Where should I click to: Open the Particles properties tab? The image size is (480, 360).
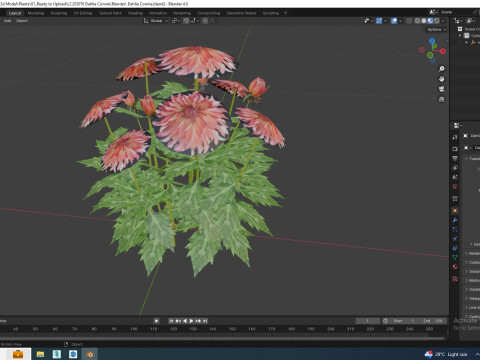tap(455, 229)
